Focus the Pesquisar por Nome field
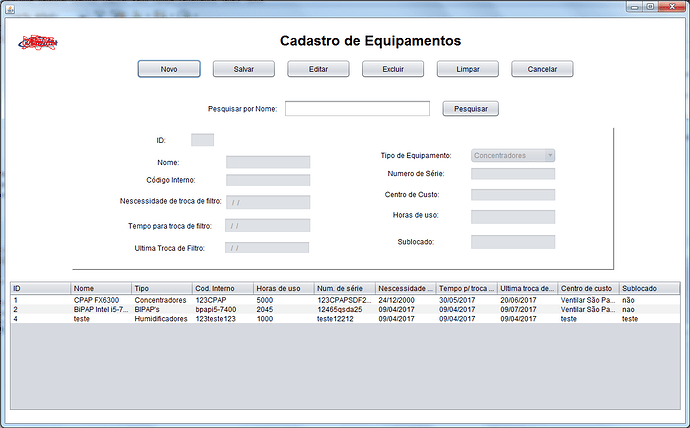The width and height of the screenshot is (690, 428). pos(357,108)
